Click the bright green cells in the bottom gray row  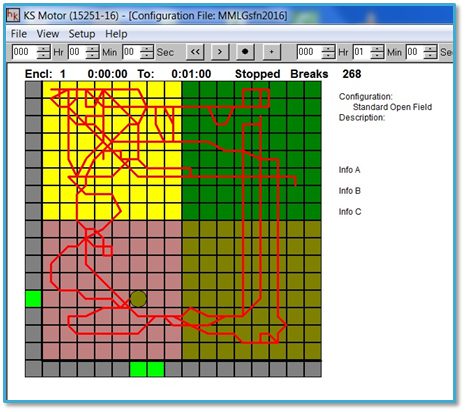click(x=147, y=369)
